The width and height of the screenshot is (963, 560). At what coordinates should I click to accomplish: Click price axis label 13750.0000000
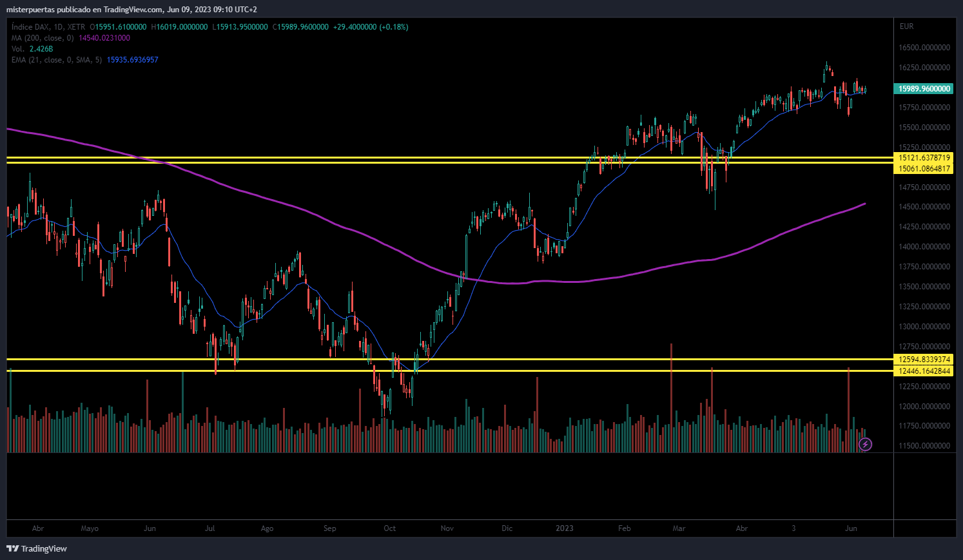(x=924, y=267)
